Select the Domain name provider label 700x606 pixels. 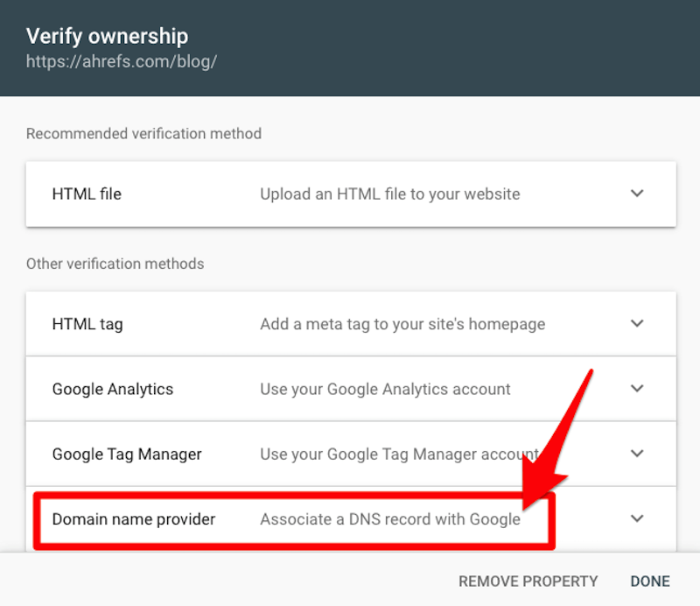tap(134, 519)
